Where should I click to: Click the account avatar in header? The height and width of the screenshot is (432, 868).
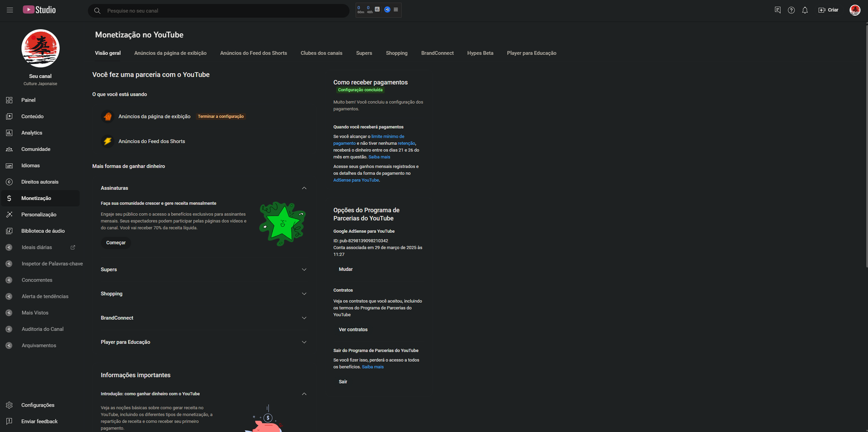(855, 10)
